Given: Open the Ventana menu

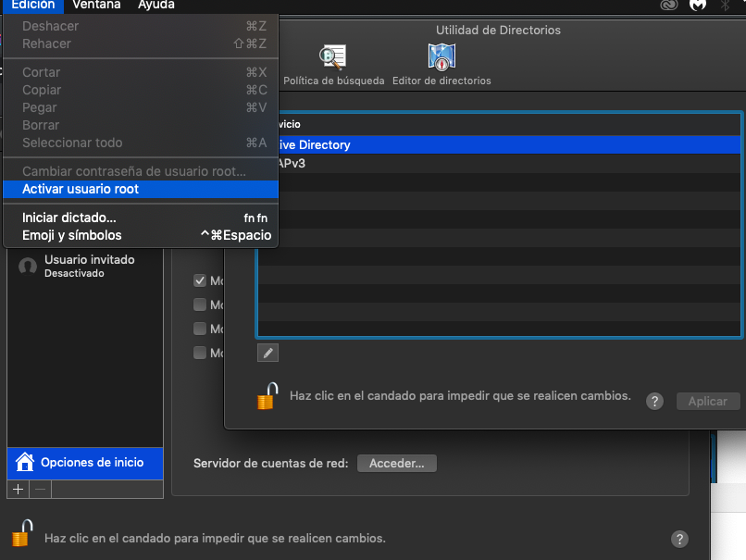Looking at the screenshot, I should [x=96, y=6].
